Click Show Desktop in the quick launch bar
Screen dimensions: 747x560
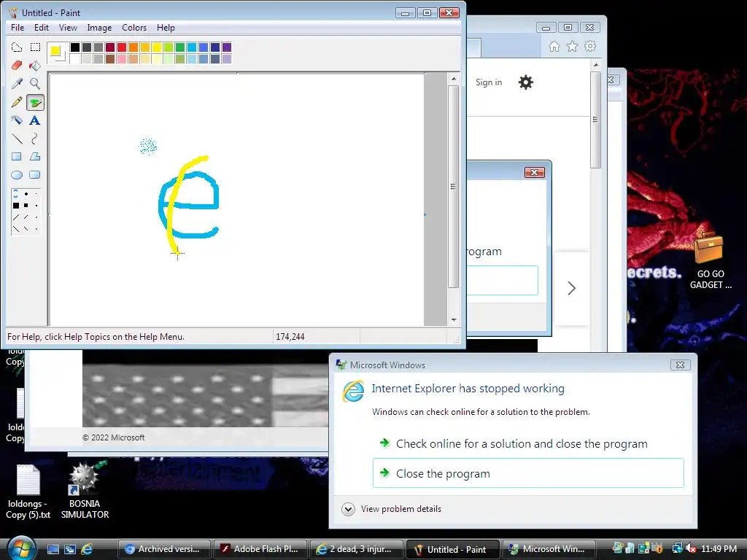coord(53,549)
